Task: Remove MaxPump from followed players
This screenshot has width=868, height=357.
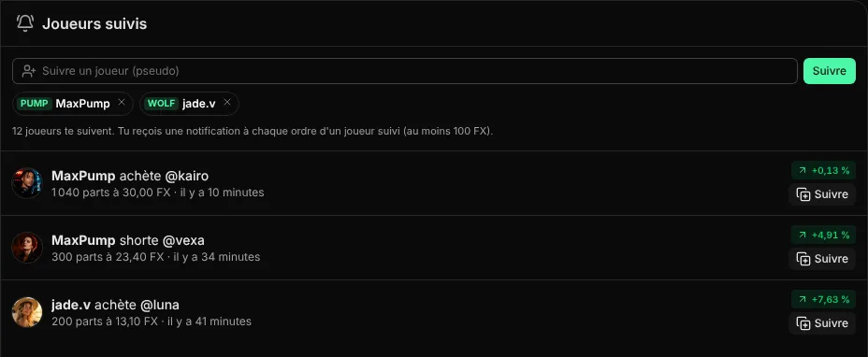Action: coord(122,103)
